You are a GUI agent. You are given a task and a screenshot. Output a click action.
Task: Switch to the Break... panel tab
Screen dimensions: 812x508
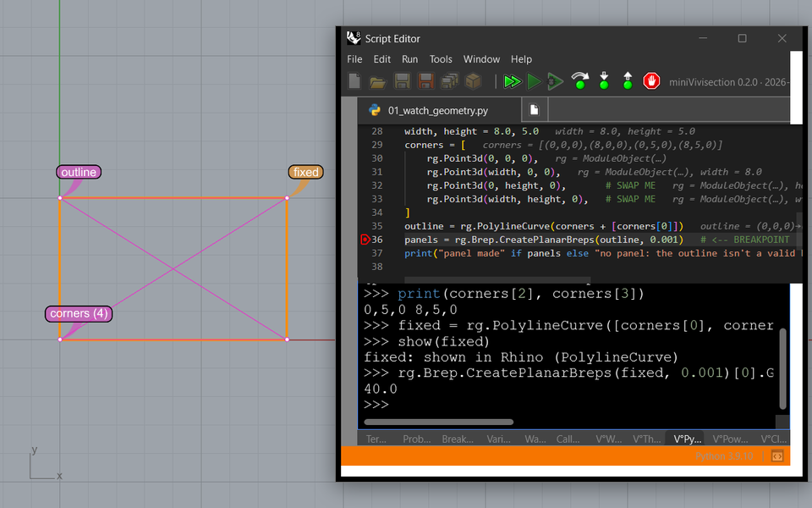(458, 439)
